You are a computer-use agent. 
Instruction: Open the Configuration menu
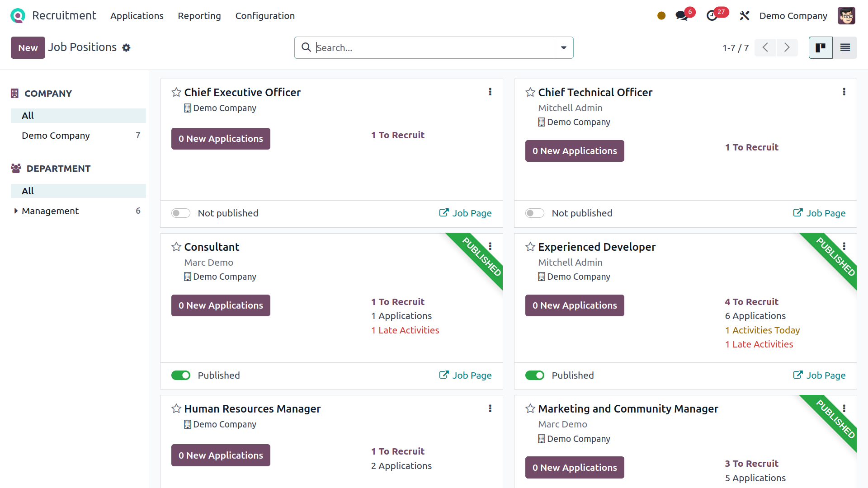(x=265, y=16)
